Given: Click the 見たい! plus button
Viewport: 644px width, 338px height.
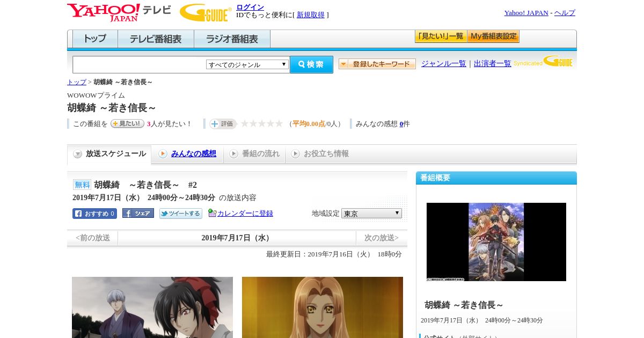Looking at the screenshot, I should click(x=127, y=123).
